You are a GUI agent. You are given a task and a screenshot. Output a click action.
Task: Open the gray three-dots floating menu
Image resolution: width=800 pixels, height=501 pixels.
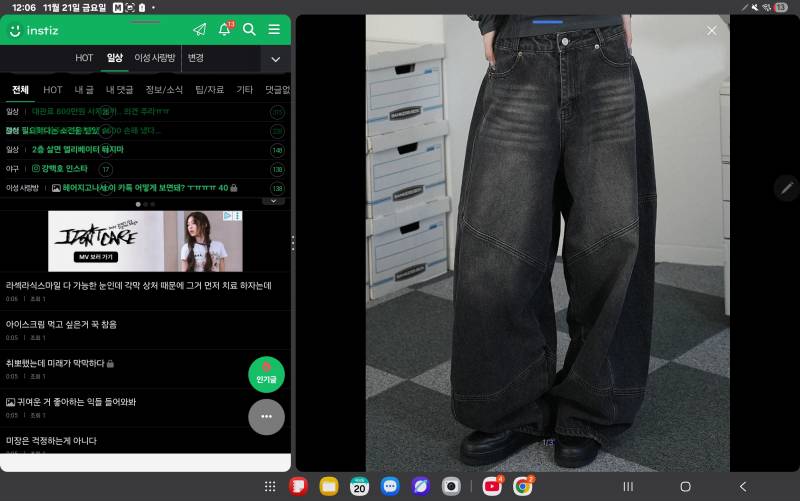pos(266,417)
